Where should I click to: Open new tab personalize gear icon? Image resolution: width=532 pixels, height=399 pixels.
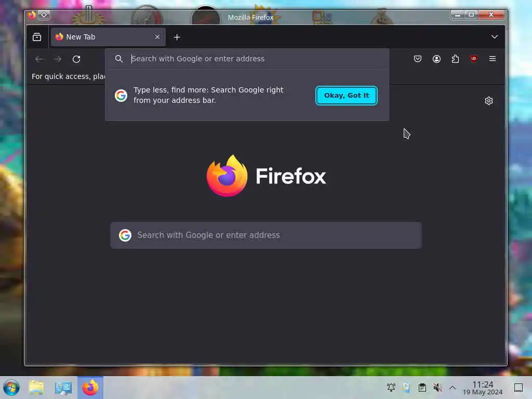tap(488, 101)
